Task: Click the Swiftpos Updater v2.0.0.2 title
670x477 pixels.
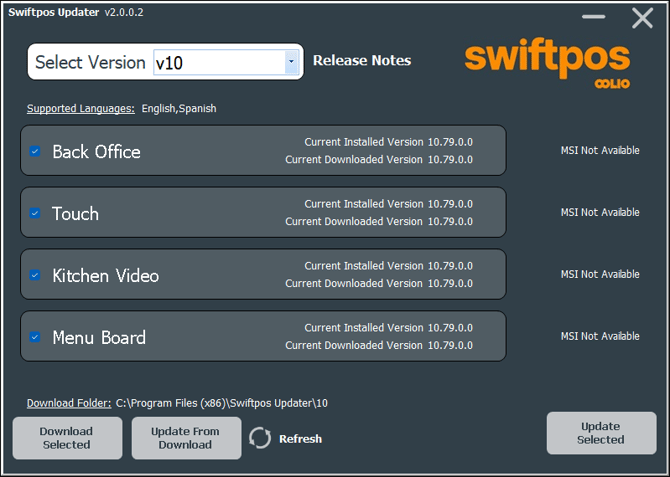Action: 76,12
